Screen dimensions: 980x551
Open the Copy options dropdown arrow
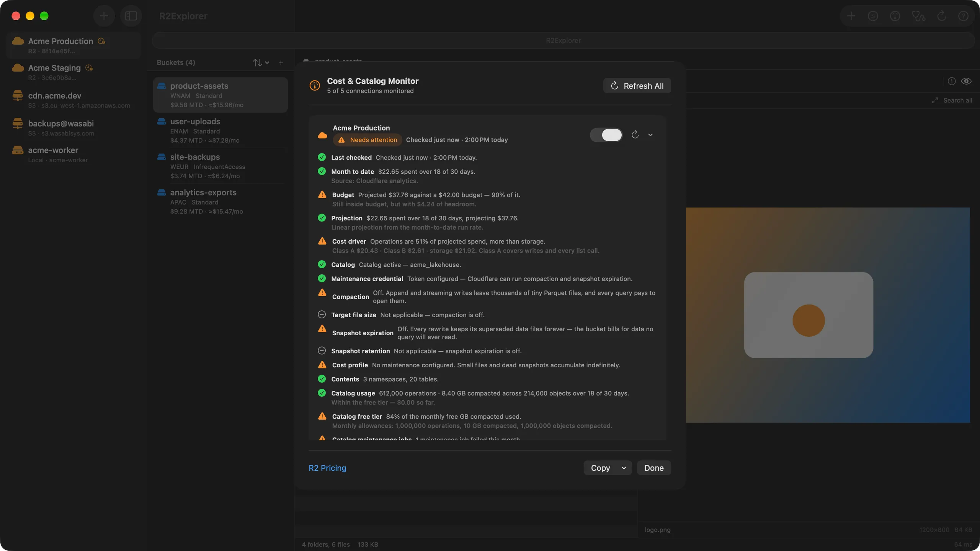[x=624, y=468]
